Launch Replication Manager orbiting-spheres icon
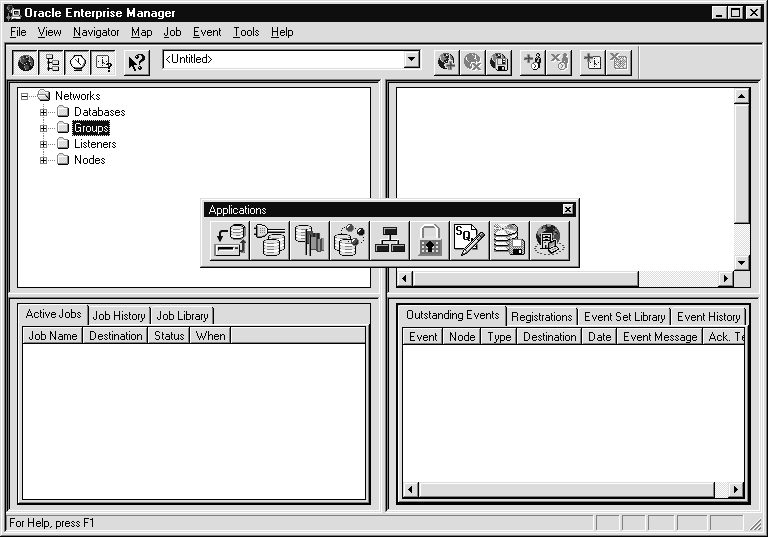The width and height of the screenshot is (768, 537). click(350, 240)
